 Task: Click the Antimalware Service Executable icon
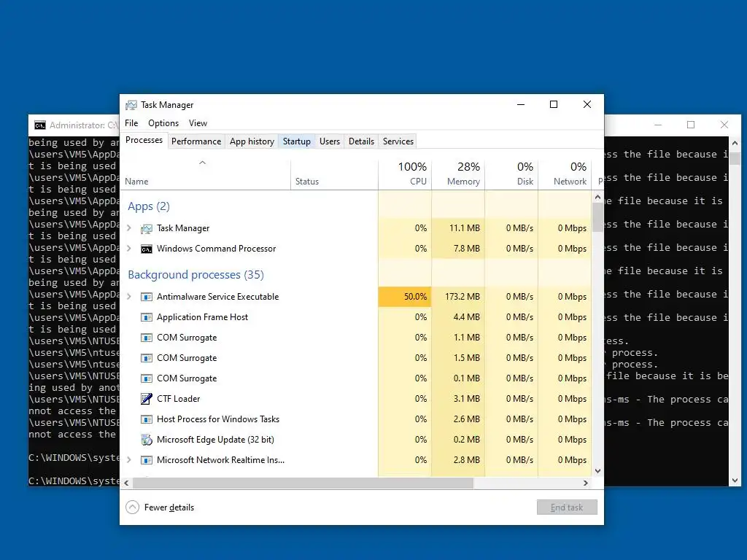coord(146,297)
